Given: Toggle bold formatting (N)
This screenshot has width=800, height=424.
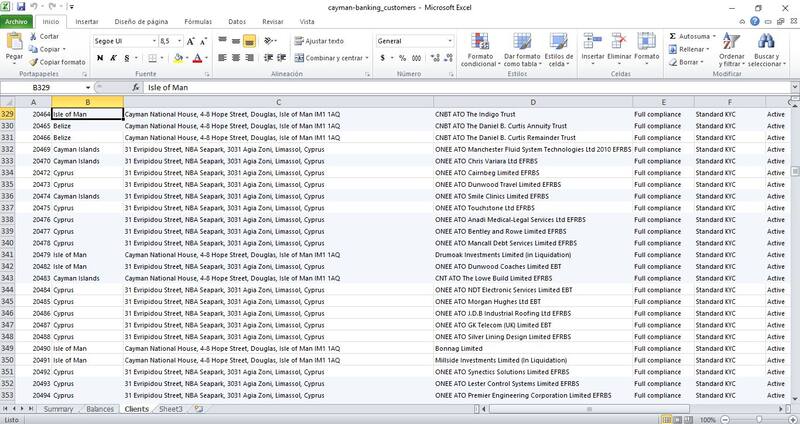Looking at the screenshot, I should click(100, 58).
